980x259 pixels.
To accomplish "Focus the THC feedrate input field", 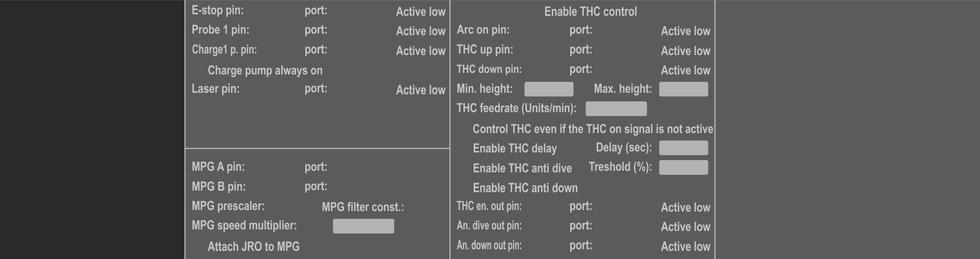I will tap(616, 109).
